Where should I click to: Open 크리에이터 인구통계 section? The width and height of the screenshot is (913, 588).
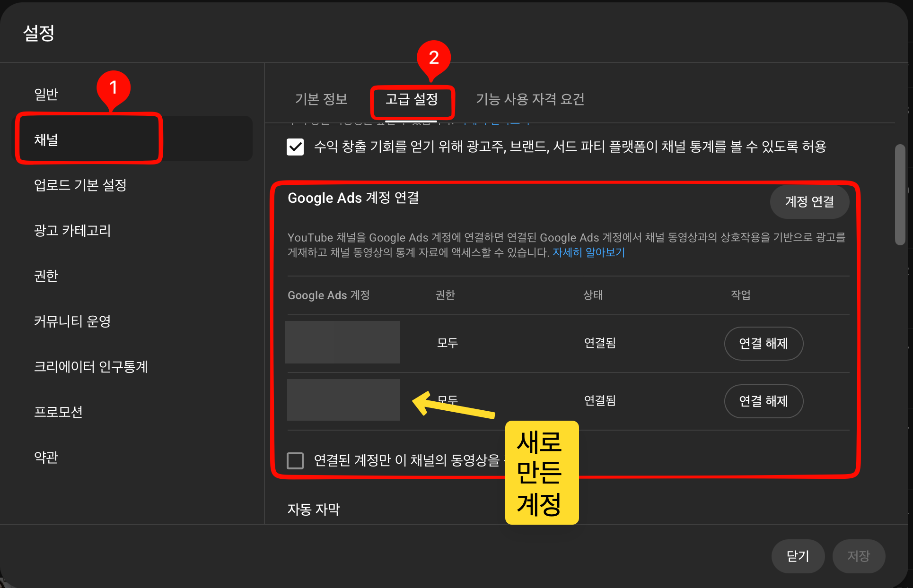[90, 366]
